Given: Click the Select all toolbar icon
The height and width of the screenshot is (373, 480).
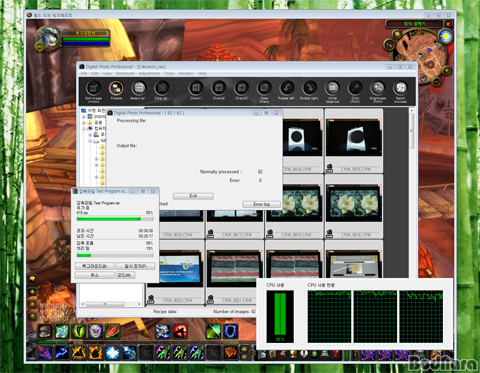Looking at the screenshot, I should (138, 88).
